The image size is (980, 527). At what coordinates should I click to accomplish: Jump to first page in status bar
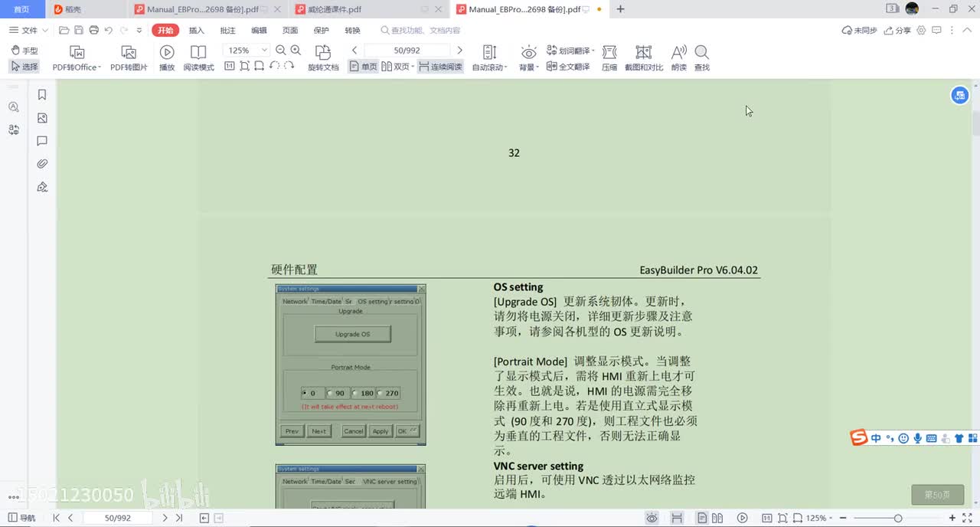[x=56, y=519]
